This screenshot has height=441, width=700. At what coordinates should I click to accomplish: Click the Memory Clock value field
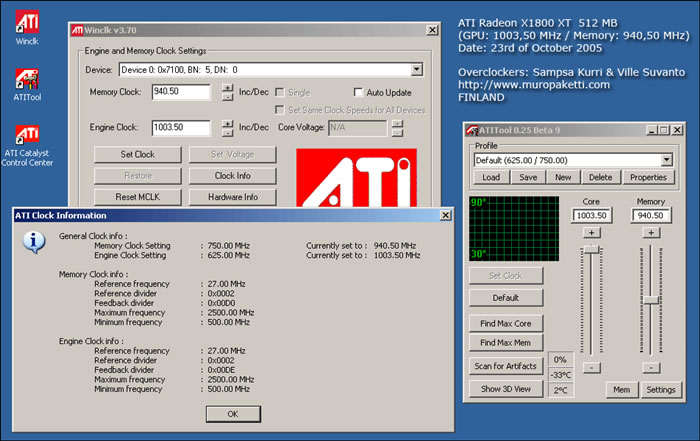pos(180,92)
